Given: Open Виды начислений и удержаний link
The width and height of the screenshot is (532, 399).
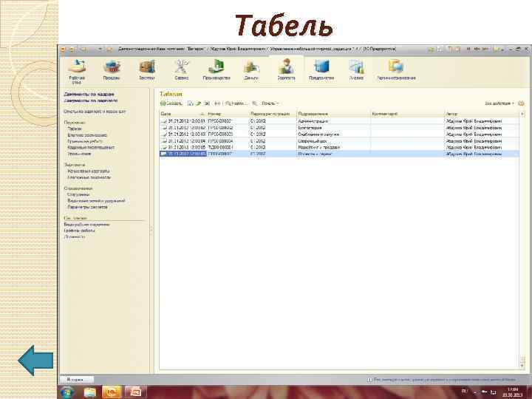Looking at the screenshot, I should point(96,200).
